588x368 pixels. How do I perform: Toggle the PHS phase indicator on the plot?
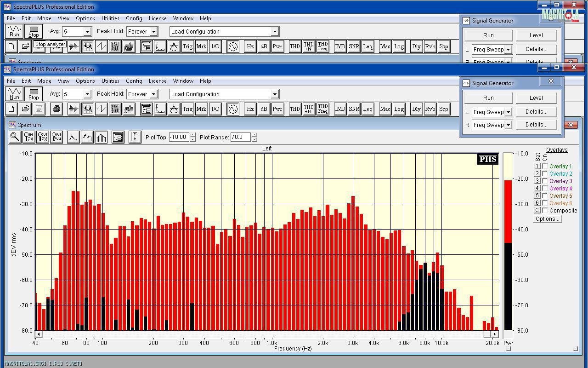click(487, 159)
